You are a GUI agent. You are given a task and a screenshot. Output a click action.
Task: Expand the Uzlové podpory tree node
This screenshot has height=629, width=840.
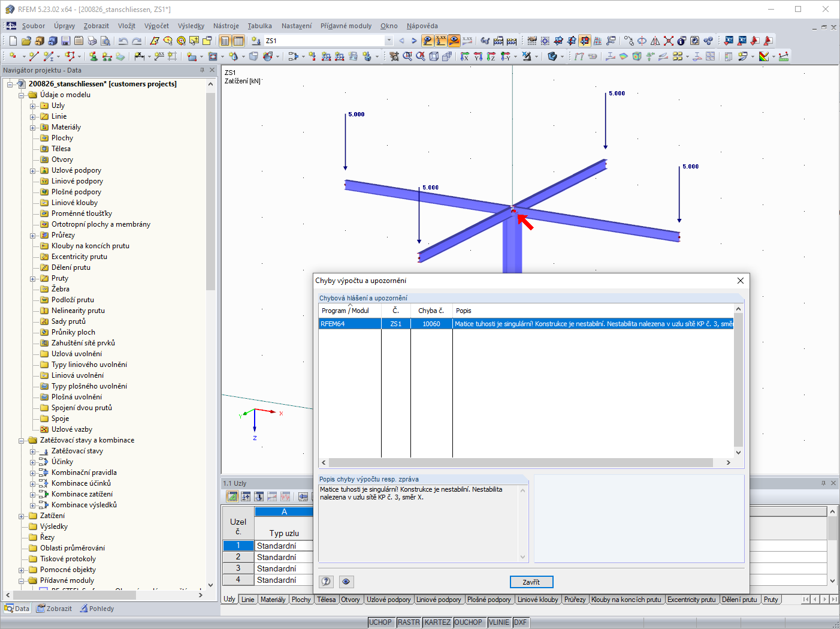[x=33, y=171]
